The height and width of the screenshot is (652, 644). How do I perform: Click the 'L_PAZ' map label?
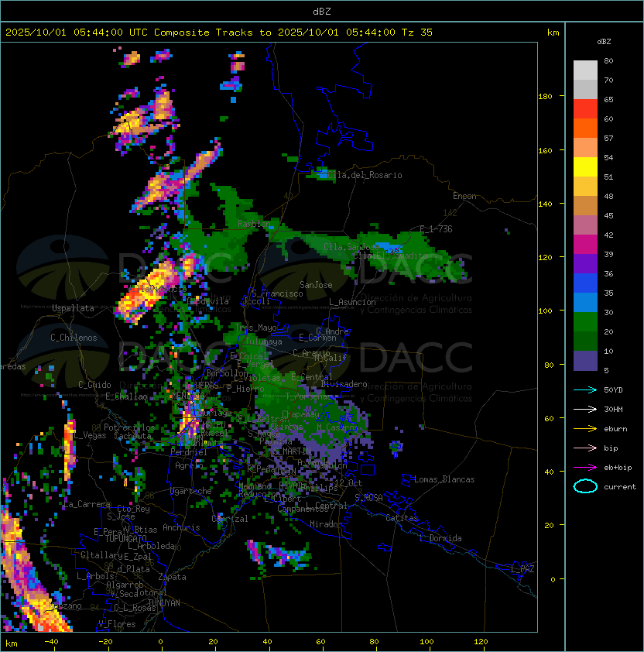(x=522, y=569)
